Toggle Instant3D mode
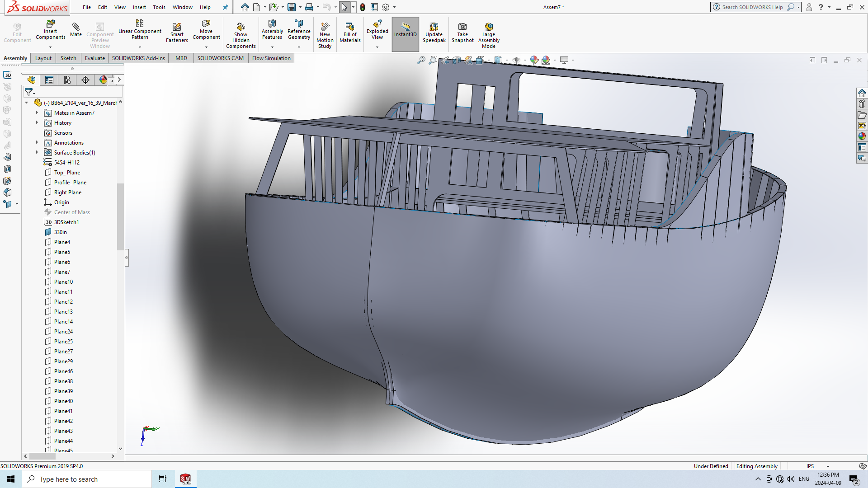 [406, 34]
